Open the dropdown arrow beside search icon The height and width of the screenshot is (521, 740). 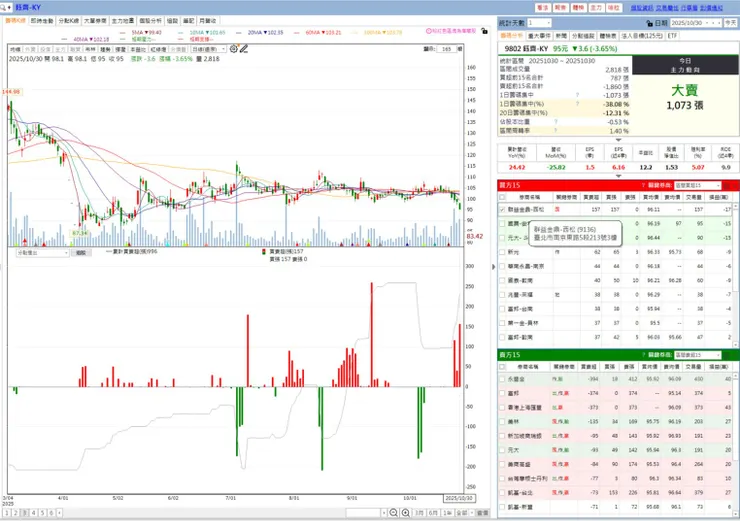[x=9, y=8]
